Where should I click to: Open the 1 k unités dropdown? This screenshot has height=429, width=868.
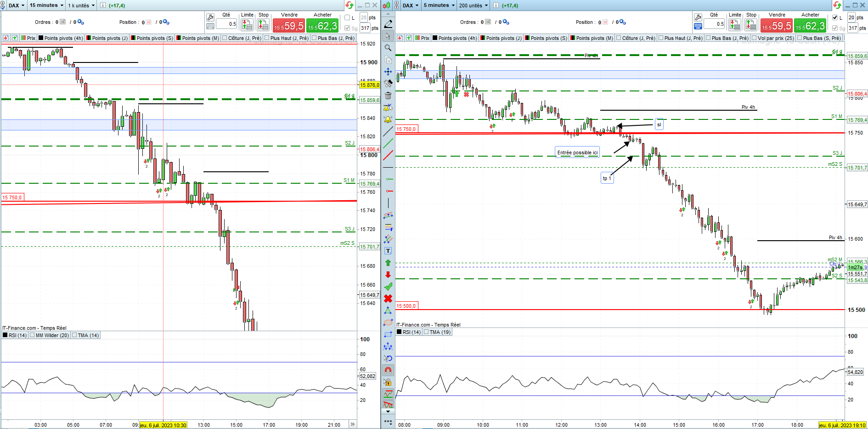click(82, 6)
